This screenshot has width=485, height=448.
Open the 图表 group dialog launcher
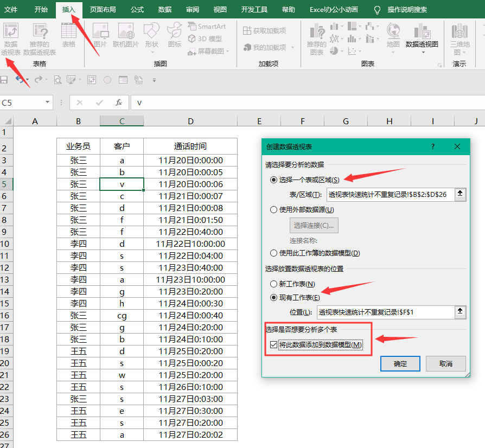tap(439, 65)
